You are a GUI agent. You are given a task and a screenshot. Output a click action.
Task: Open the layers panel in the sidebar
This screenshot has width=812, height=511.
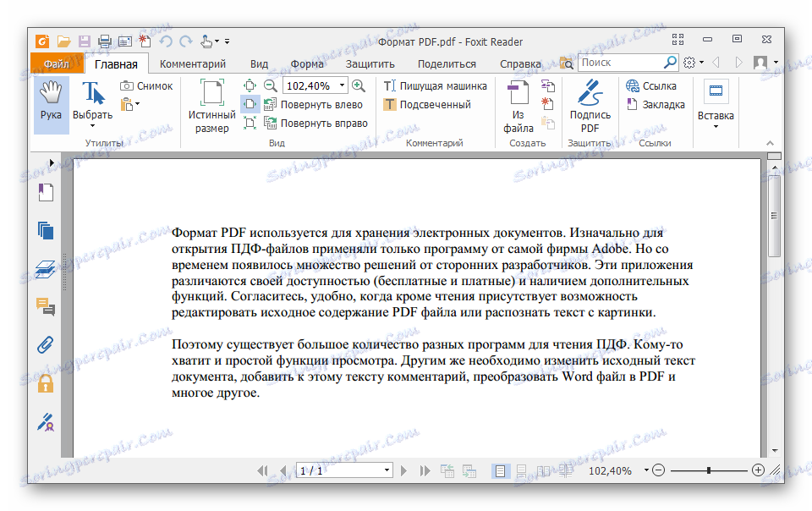46,269
